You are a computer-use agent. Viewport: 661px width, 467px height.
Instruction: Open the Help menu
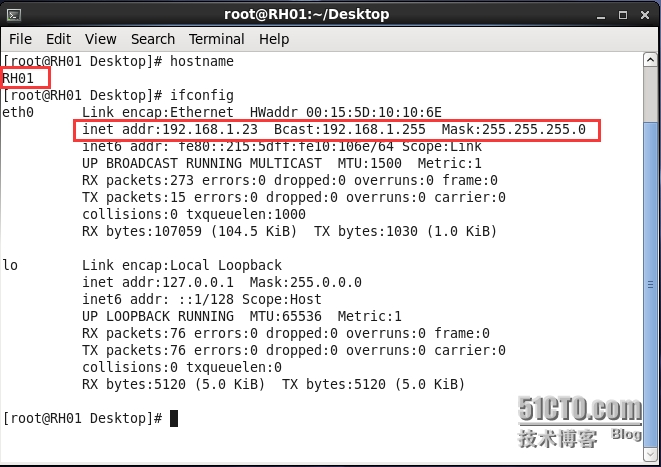274,39
